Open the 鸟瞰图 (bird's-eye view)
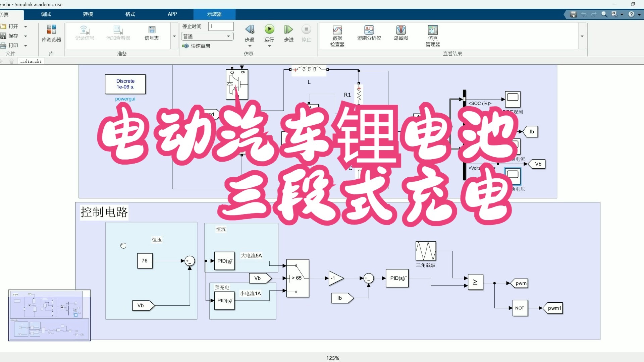 click(401, 34)
